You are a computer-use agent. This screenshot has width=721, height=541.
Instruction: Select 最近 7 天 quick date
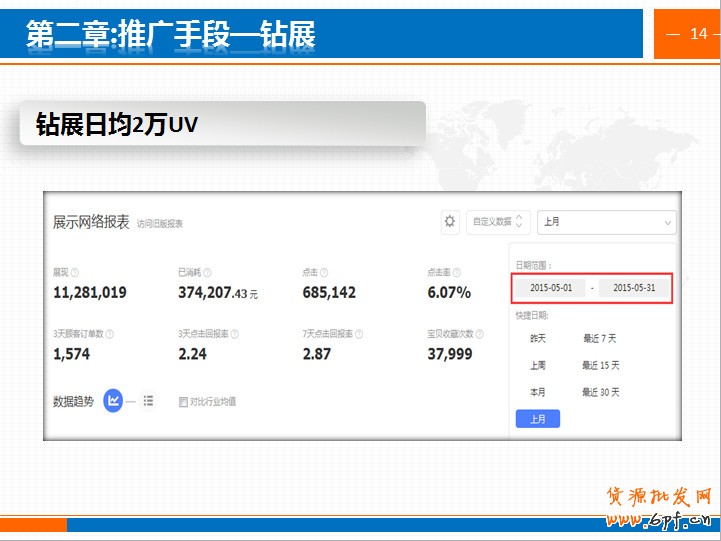pyautogui.click(x=600, y=339)
